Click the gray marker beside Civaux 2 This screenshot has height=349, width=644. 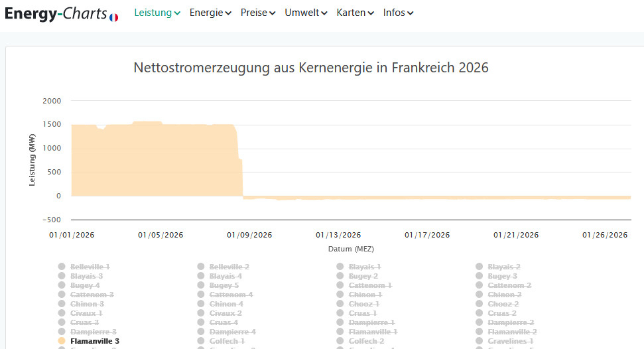(201, 313)
